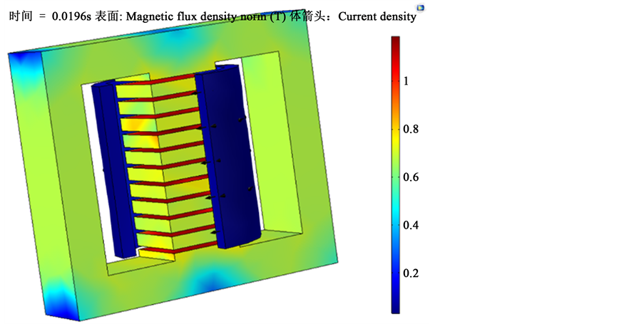
Task: Click the time value 0.0196s in title
Action: click(71, 16)
